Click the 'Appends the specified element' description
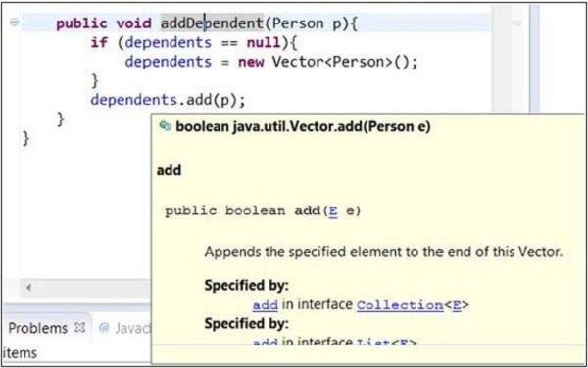 (383, 252)
